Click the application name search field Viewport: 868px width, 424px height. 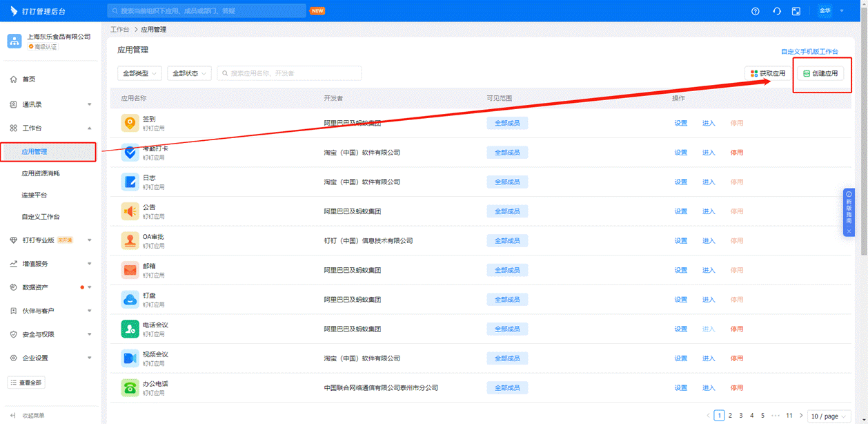[x=290, y=73]
